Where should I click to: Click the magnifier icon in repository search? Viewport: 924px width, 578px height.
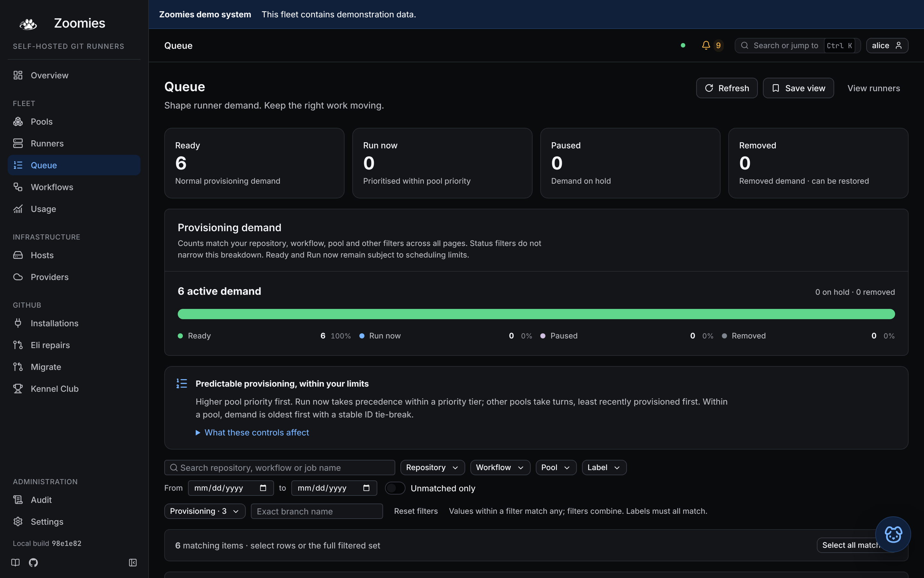pos(174,468)
